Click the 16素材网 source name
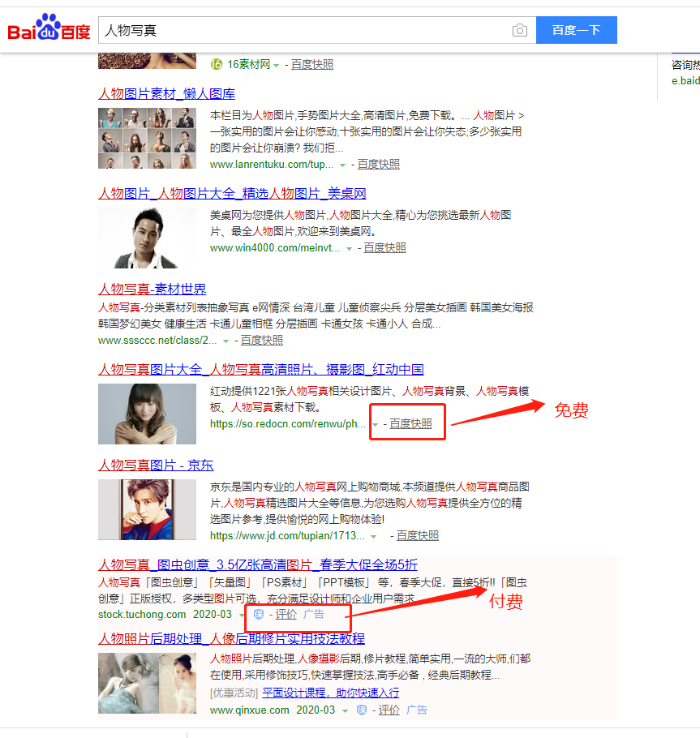Screen dimensions: 700x738 (x=249, y=64)
